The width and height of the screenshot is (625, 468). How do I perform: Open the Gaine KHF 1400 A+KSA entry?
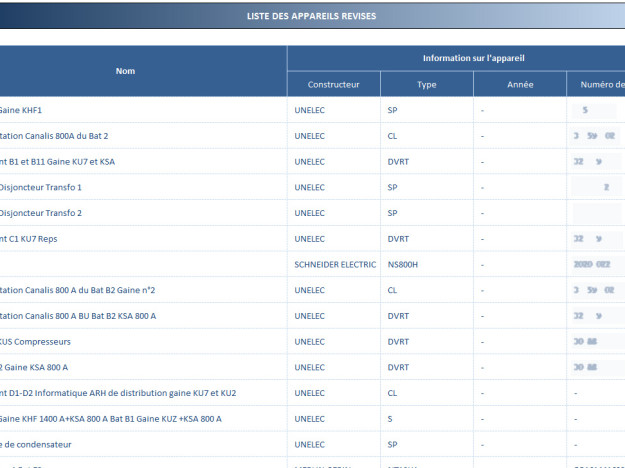[x=110, y=419]
